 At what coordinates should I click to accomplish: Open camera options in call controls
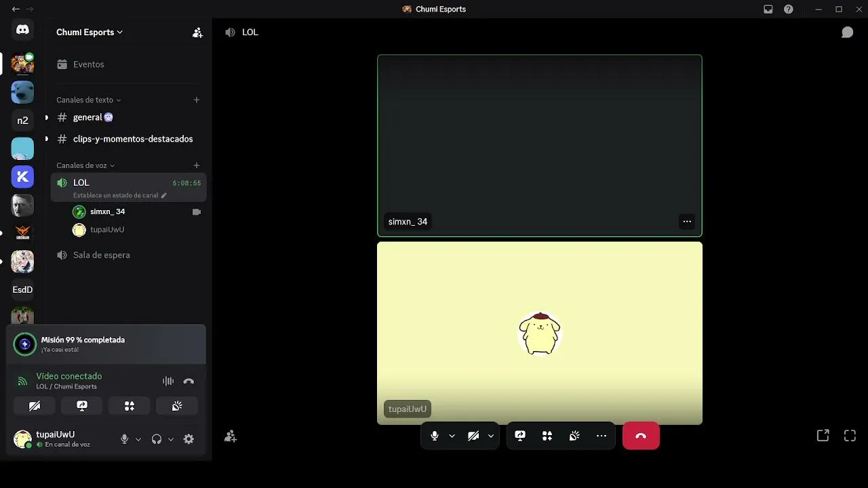491,436
